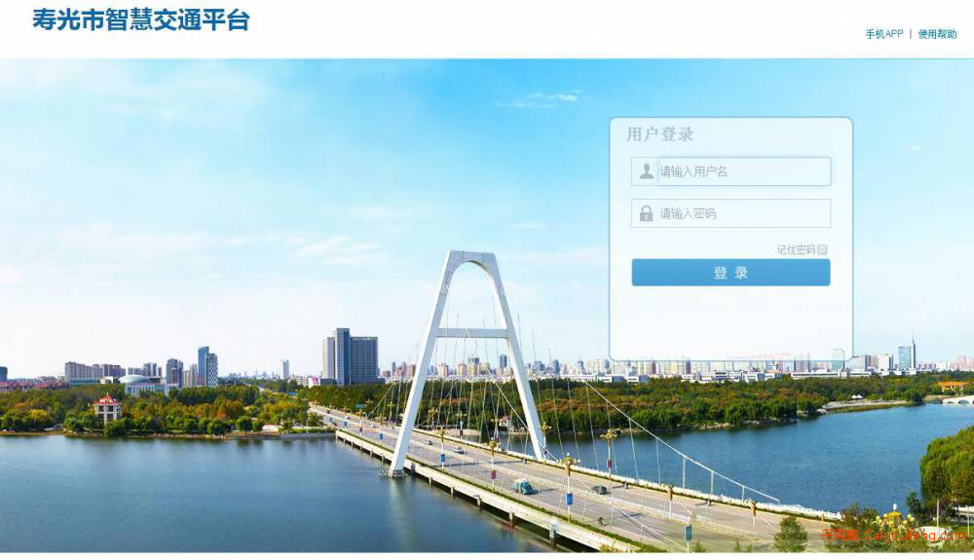Focus the 请输入用户名 username field

click(x=731, y=171)
